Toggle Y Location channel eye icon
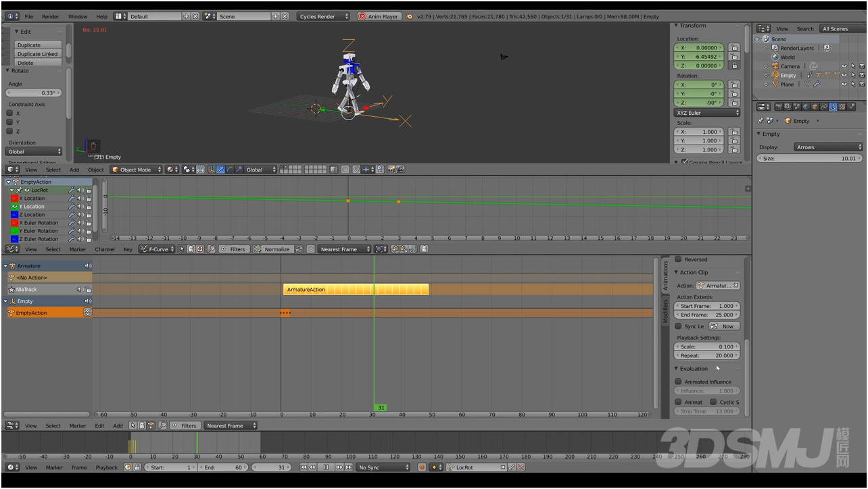 14,207
